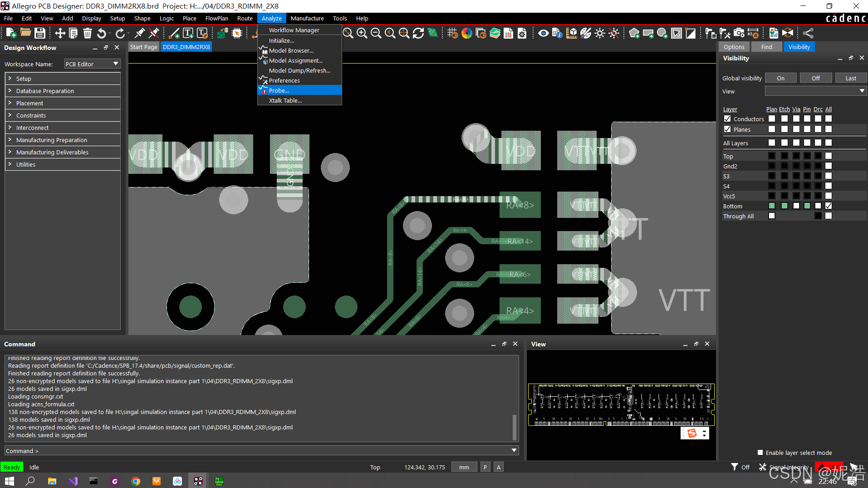The height and width of the screenshot is (488, 868).
Task: Select Model Assignment... menu entry
Action: [299, 60]
